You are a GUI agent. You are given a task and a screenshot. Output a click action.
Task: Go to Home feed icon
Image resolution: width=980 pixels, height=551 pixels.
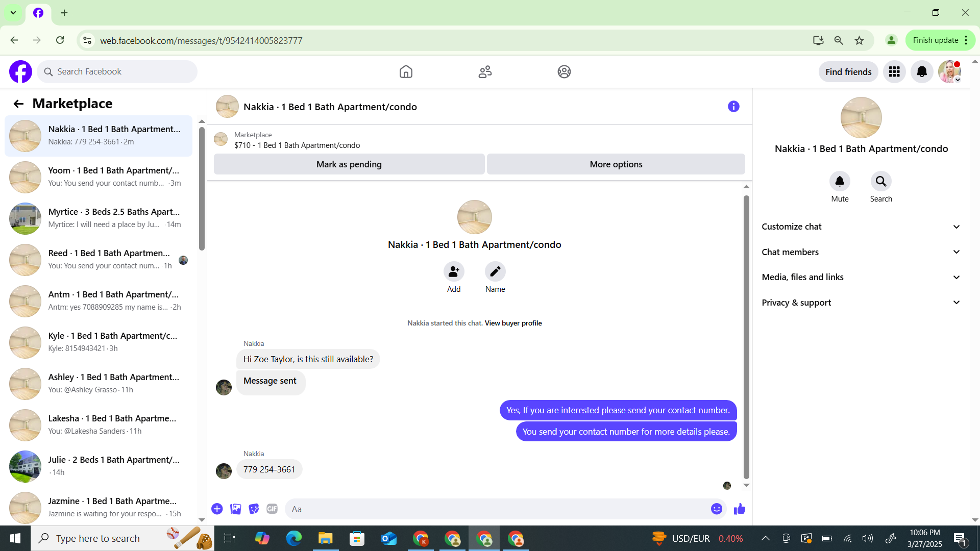tap(406, 71)
